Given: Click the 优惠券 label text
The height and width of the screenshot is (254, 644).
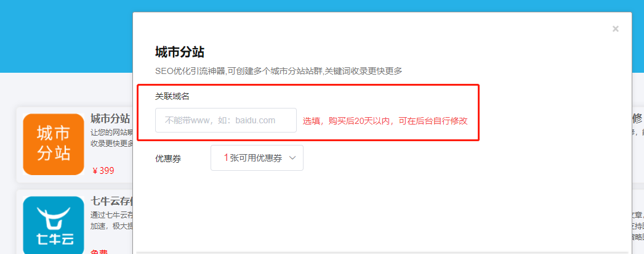Looking at the screenshot, I should pyautogui.click(x=168, y=158).
